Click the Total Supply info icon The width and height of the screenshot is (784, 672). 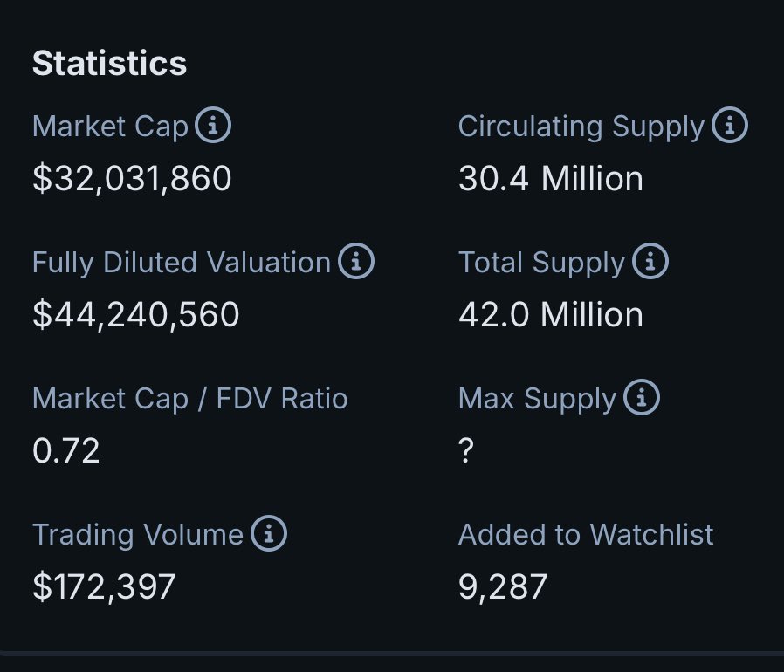point(650,261)
